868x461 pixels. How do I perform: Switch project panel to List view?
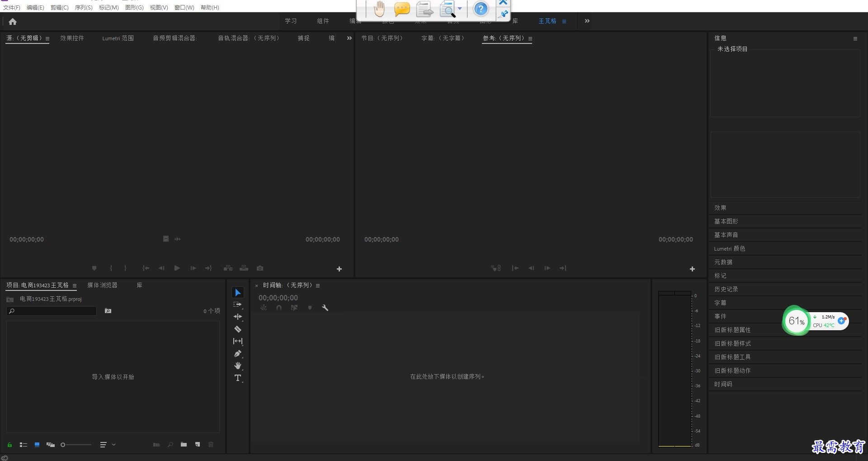pos(24,445)
